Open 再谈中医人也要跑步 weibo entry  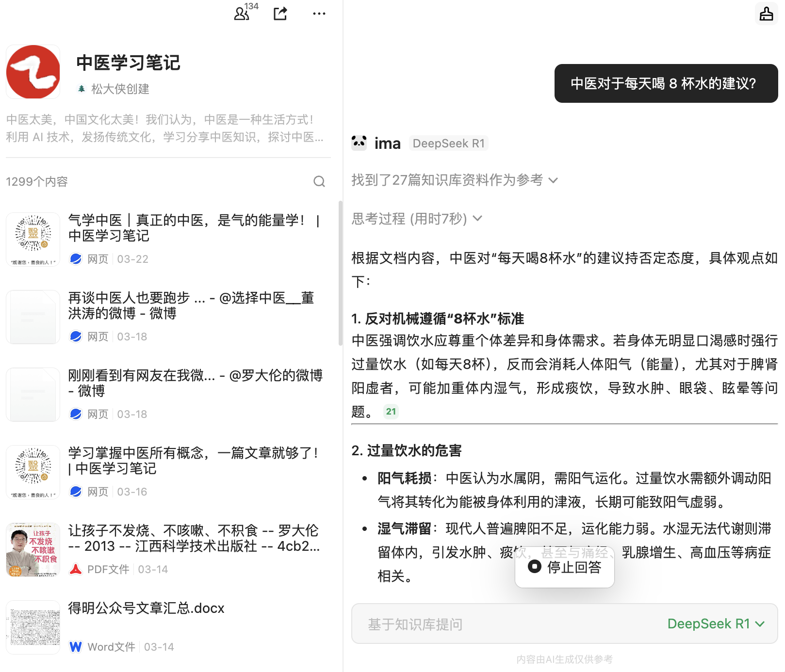(x=191, y=305)
